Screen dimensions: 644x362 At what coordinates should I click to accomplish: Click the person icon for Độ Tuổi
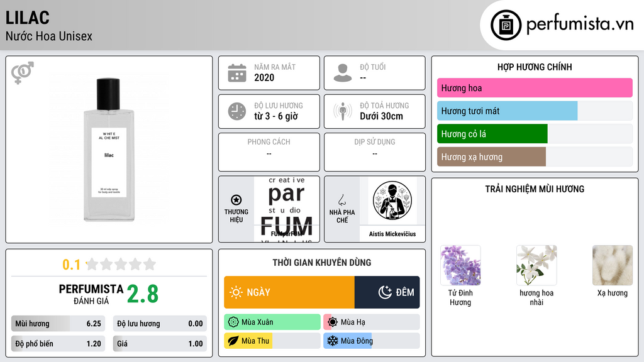click(343, 73)
